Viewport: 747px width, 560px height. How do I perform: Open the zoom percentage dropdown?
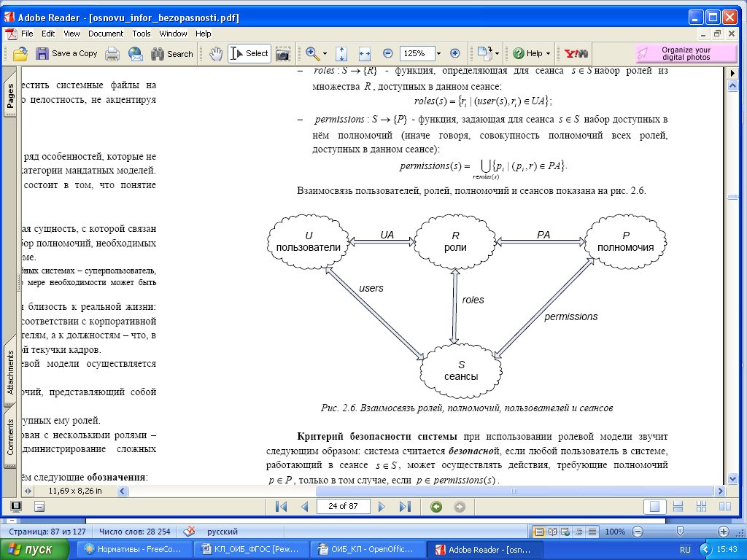tap(438, 54)
